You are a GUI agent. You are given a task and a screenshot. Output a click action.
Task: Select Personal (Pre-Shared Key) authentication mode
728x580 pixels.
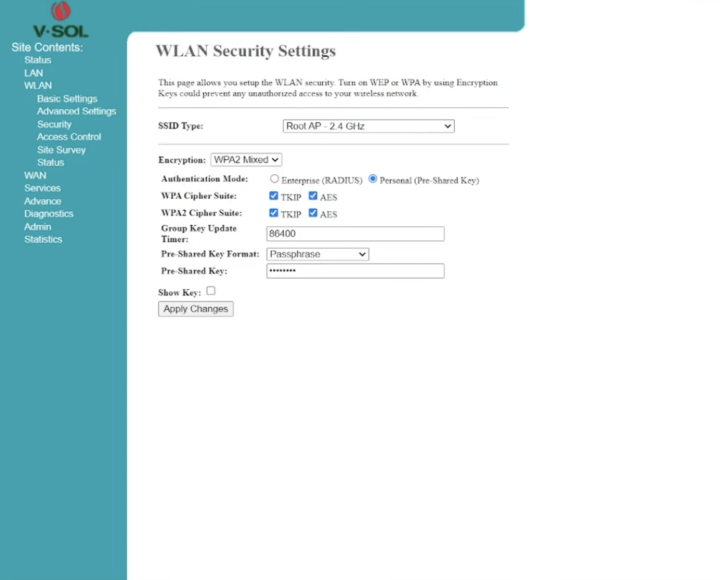(x=373, y=179)
